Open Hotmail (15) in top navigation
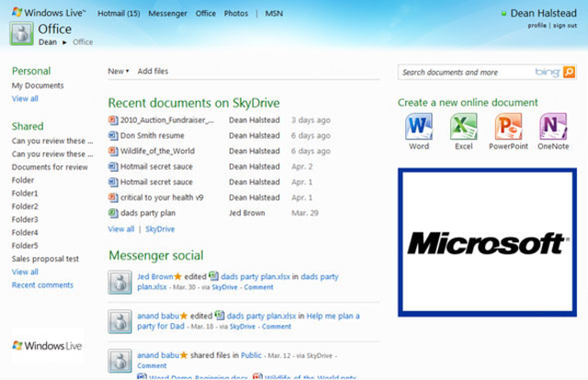Screen dimensions: 588x380 coord(119,14)
